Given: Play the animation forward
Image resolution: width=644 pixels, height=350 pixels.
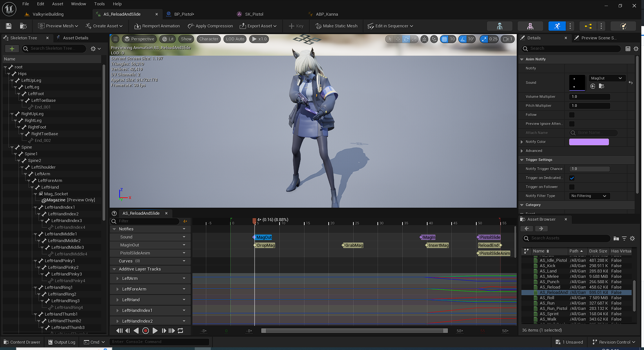Looking at the screenshot, I should 155,331.
